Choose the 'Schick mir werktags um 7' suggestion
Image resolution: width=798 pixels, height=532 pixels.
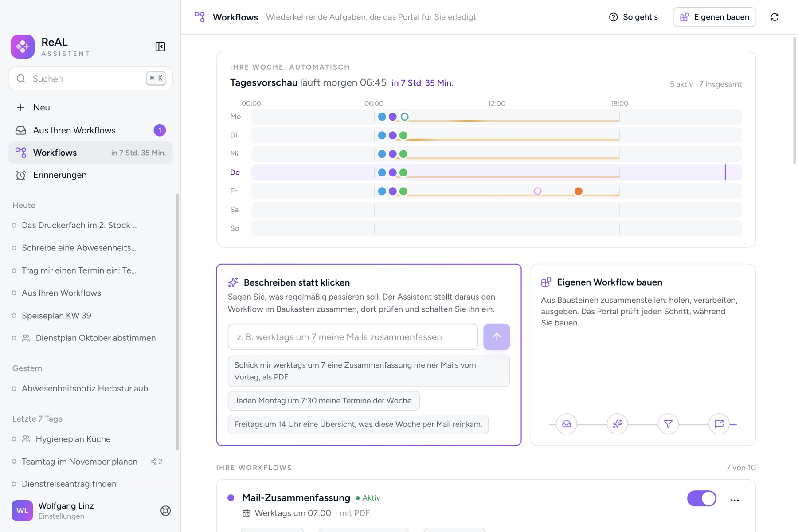coord(369,371)
